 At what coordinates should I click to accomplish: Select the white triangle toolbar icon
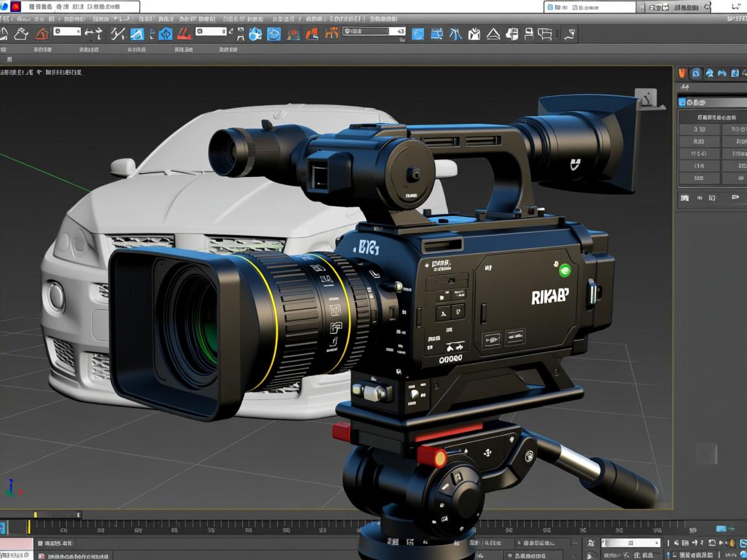(493, 34)
